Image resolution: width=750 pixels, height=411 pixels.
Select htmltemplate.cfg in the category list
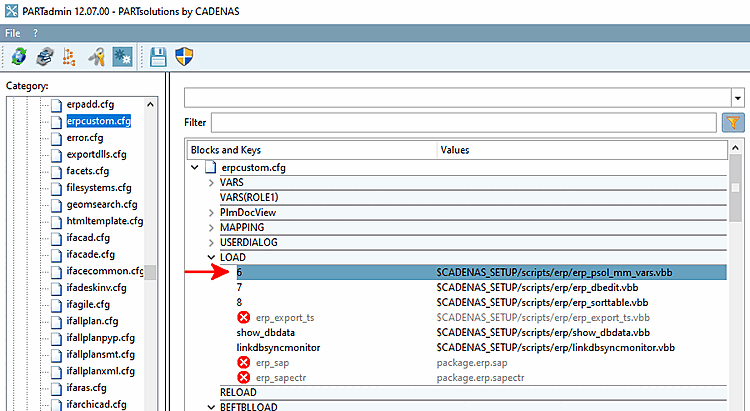105,221
